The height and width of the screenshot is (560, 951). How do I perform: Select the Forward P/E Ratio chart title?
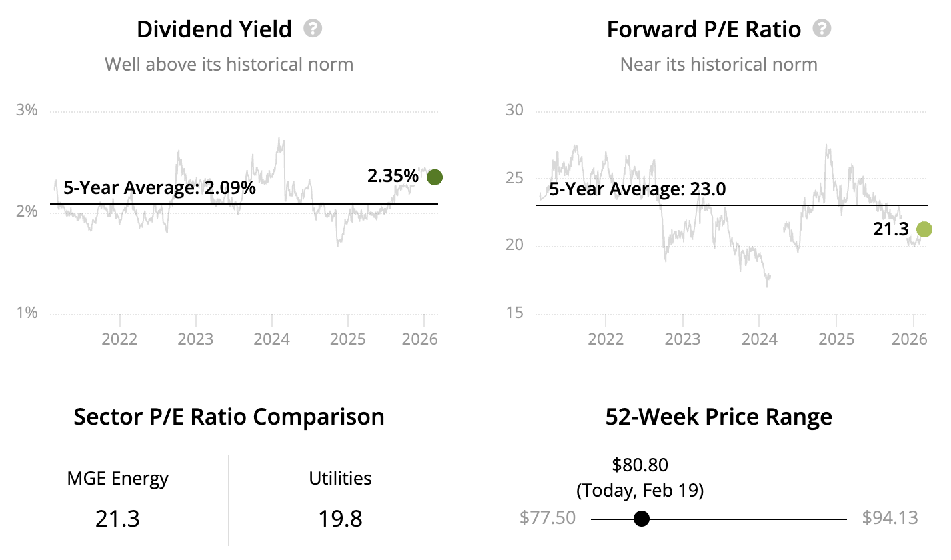[x=704, y=29]
